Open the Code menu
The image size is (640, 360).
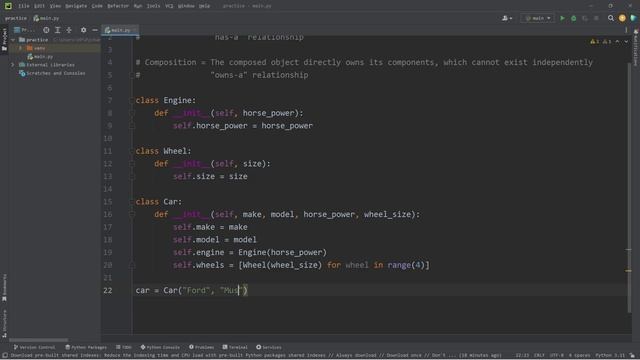[x=97, y=6]
